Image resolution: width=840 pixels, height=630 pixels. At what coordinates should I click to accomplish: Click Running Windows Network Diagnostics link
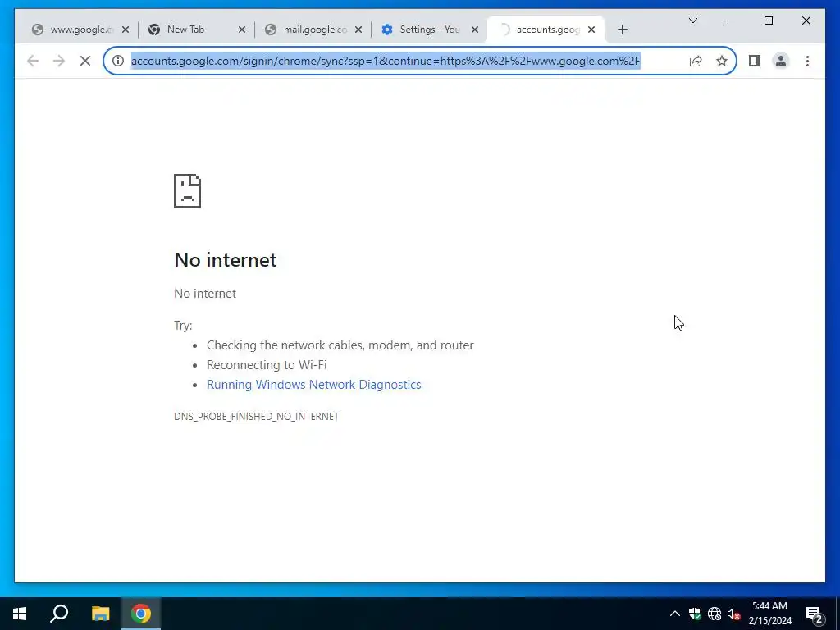click(x=314, y=385)
